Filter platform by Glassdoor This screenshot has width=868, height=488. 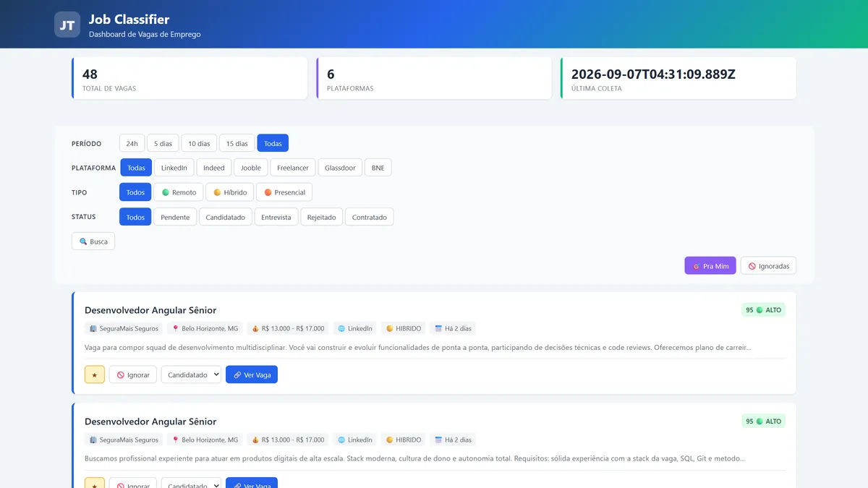click(340, 168)
